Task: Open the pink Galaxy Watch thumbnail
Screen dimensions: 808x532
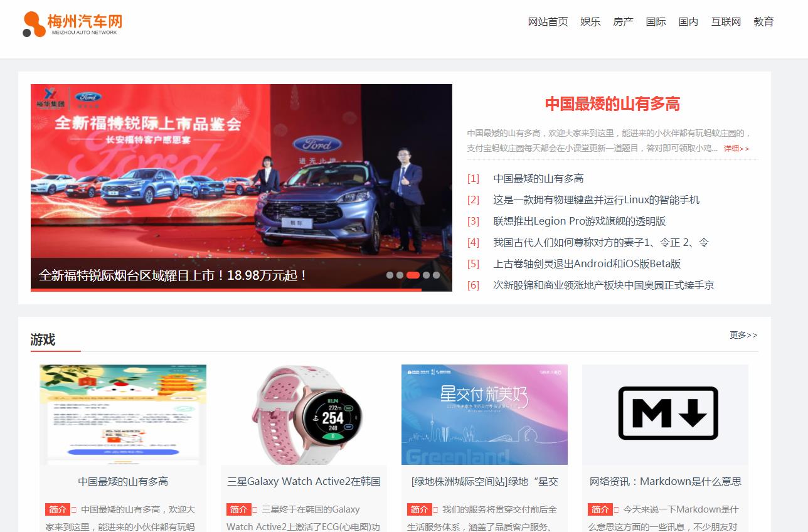Action: pyautogui.click(x=304, y=415)
